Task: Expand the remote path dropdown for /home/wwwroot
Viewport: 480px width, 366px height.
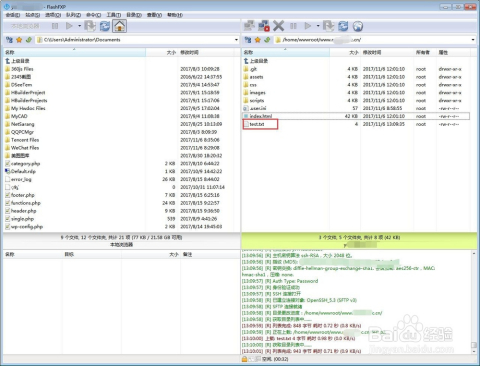Action: pos(473,40)
